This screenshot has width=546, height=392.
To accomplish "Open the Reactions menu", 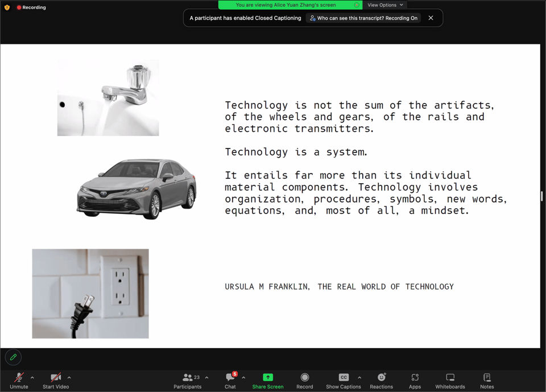I will (x=381, y=381).
